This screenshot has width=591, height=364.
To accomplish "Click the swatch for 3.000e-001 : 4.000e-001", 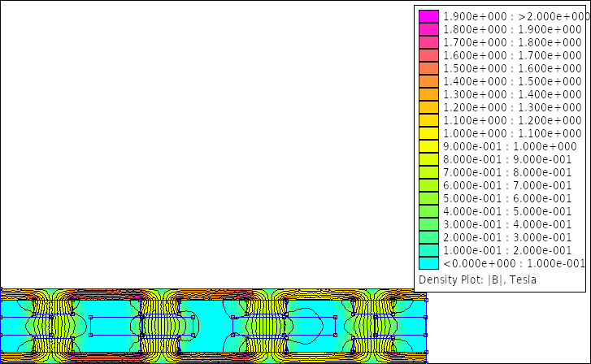I will click(x=428, y=224).
